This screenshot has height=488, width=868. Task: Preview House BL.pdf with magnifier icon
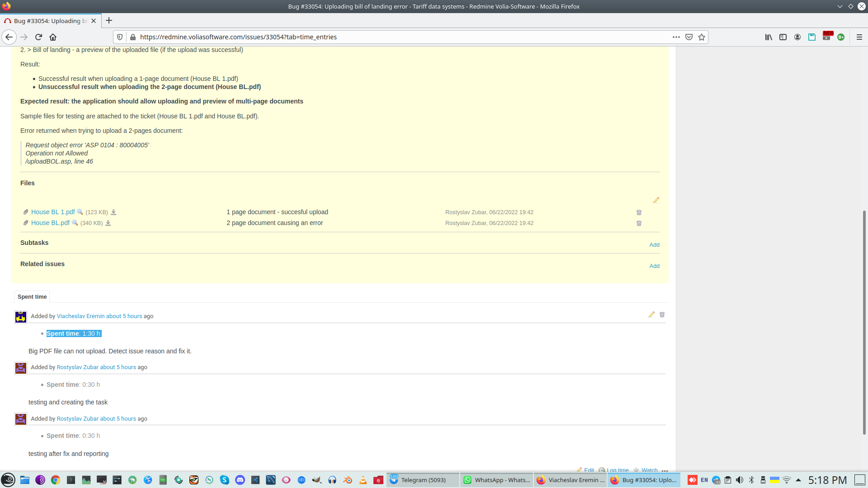click(75, 223)
